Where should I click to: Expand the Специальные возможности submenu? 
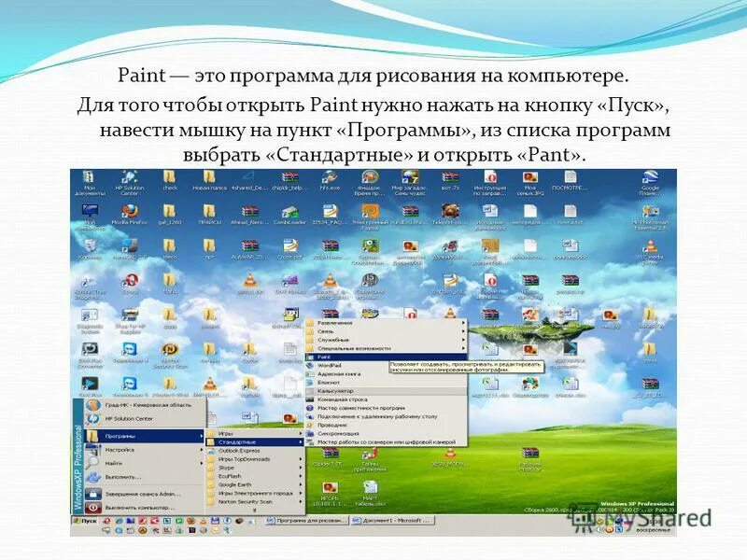coord(386,348)
